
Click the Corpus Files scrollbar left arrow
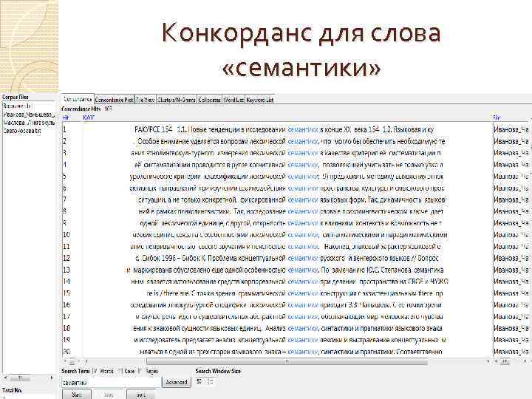coord(5,378)
